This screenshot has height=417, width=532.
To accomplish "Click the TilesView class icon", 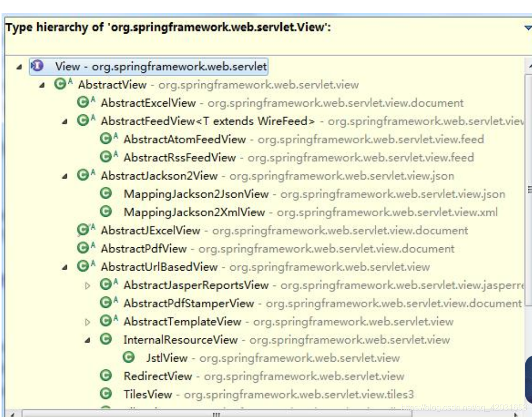I will (106, 393).
